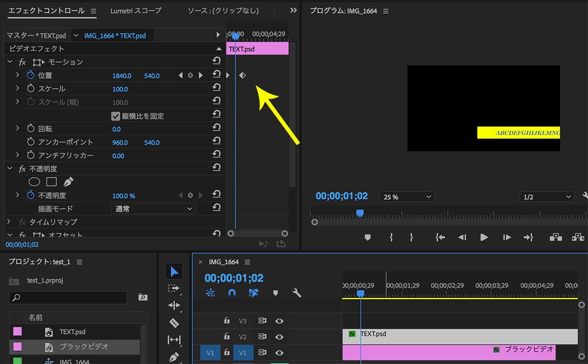
Task: Open プログラム: IMG_1664 panel menu
Action: tap(386, 11)
